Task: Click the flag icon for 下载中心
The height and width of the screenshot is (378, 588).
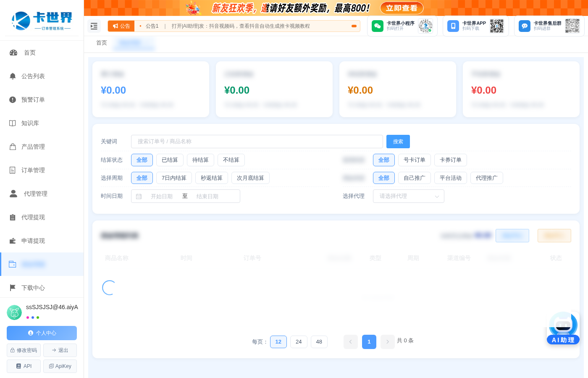Action: [13, 288]
